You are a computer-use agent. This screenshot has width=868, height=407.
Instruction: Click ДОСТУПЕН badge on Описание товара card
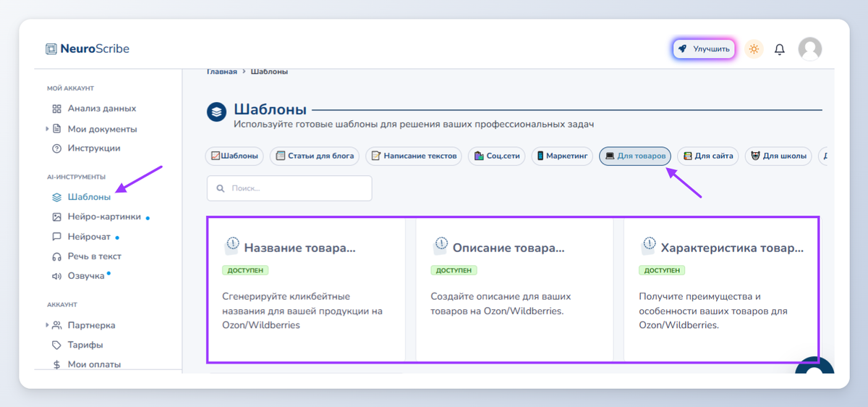(x=454, y=270)
